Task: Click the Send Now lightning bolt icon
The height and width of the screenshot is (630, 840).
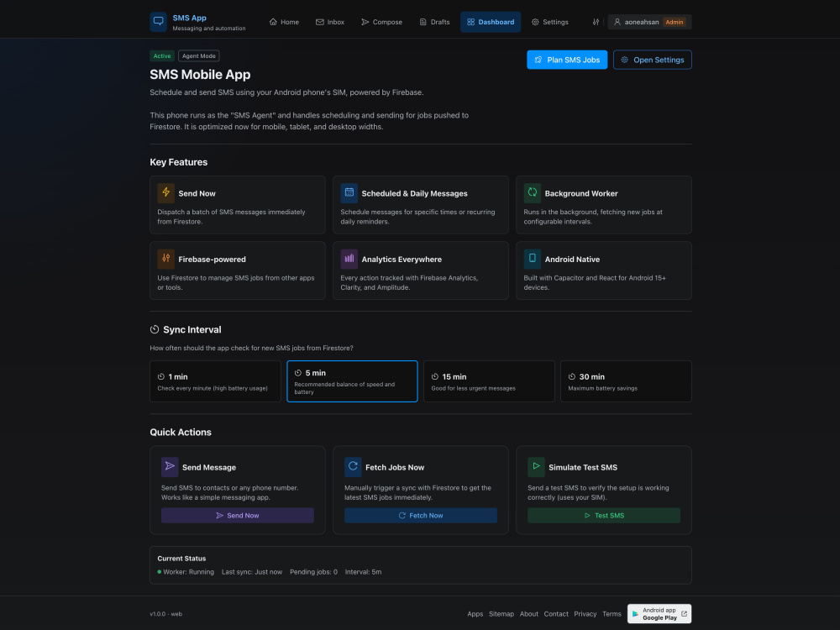Action: [166, 193]
